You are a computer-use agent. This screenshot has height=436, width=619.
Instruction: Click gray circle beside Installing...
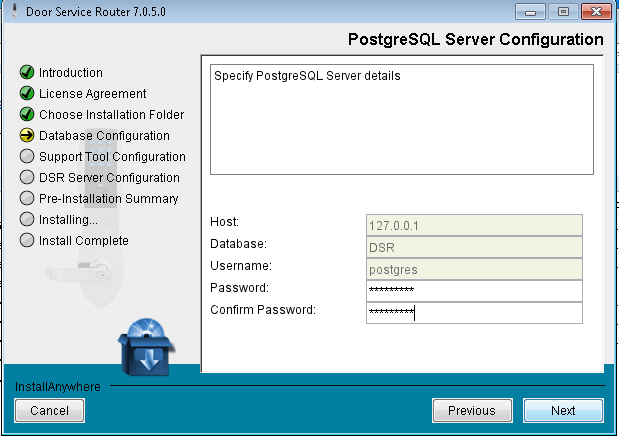click(27, 219)
